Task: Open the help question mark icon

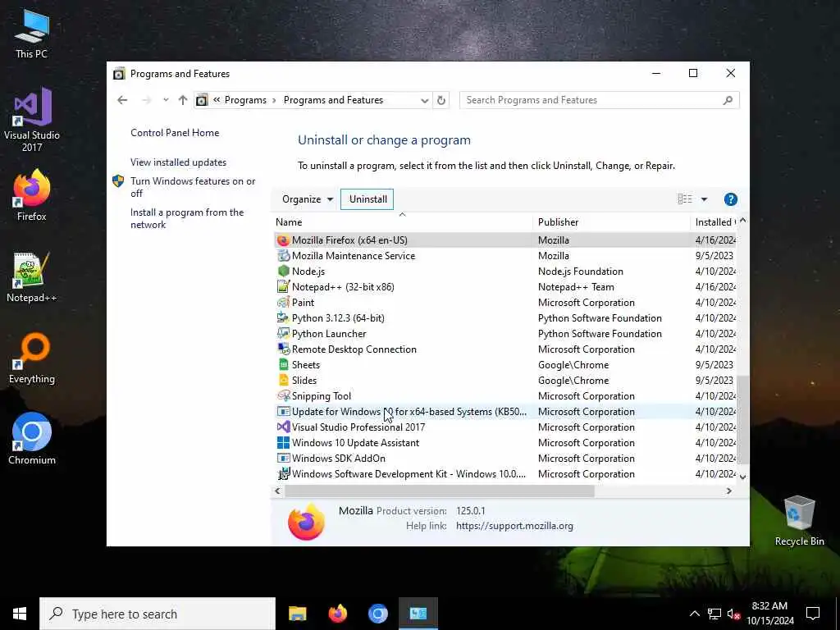Action: [x=730, y=199]
